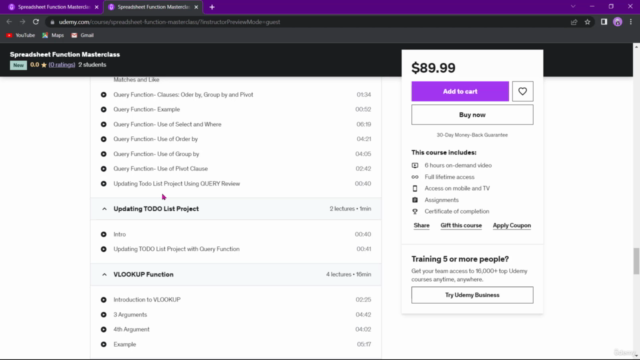Open YouTube bookmark in bookmarks bar

(x=20, y=36)
